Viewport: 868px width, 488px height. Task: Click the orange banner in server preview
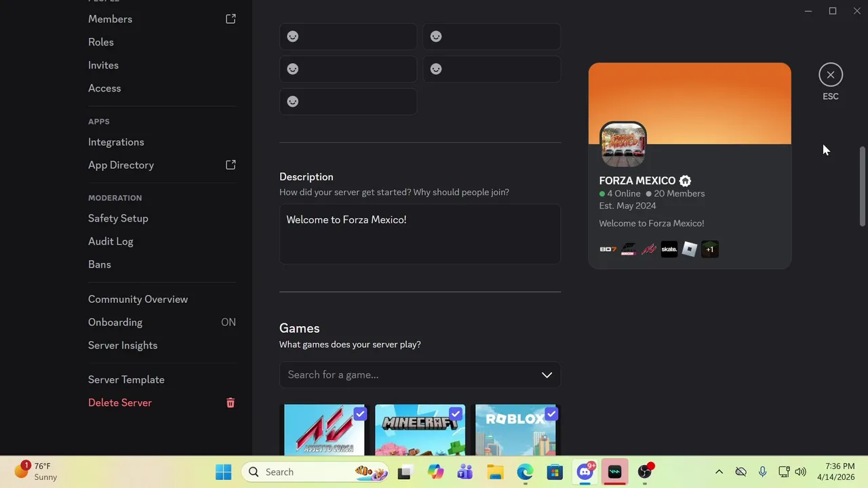pyautogui.click(x=690, y=103)
